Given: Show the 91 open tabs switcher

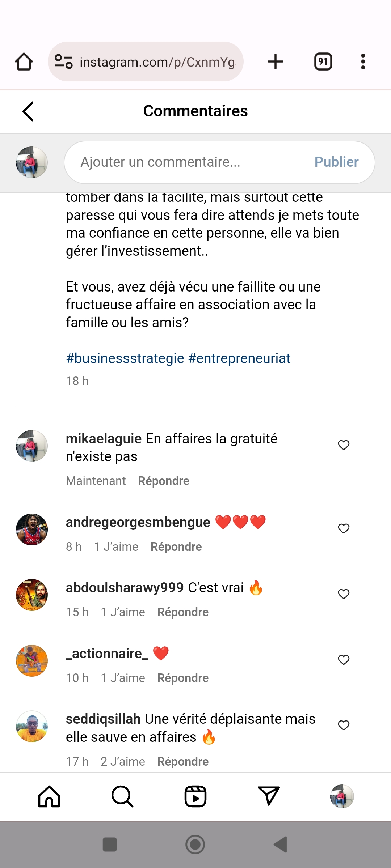Looking at the screenshot, I should tap(323, 61).
